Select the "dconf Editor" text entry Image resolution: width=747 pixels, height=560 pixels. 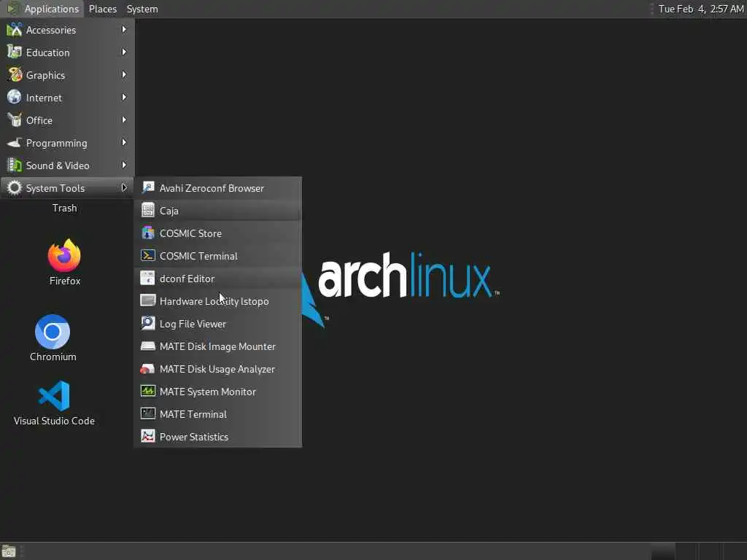coord(187,279)
